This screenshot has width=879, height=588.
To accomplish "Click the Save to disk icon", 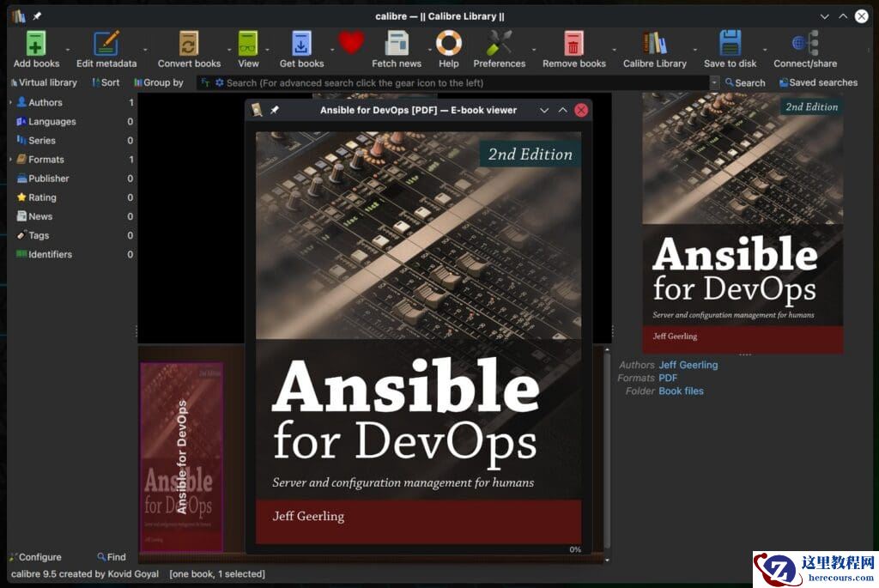I will [730, 44].
